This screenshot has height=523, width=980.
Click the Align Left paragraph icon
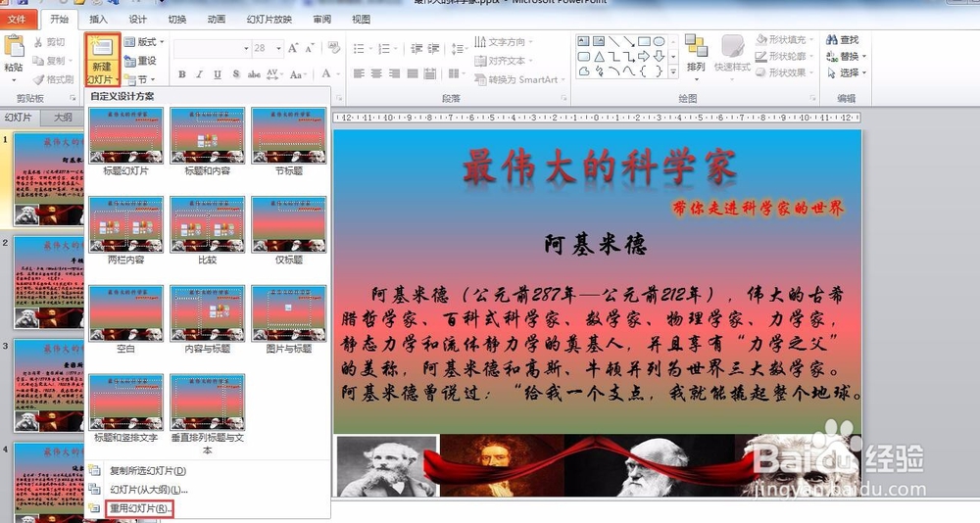coord(359,73)
